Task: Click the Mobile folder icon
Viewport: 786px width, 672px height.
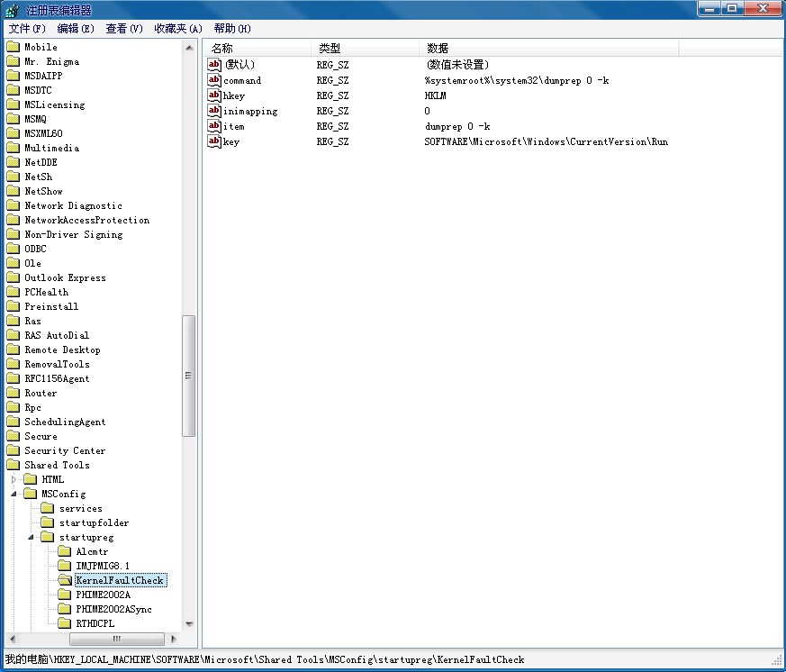Action: (13, 47)
